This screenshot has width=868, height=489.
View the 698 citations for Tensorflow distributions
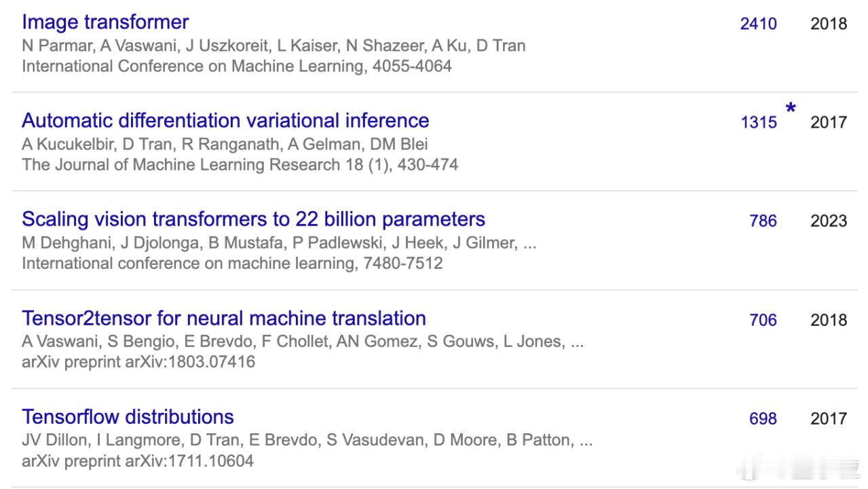point(763,418)
